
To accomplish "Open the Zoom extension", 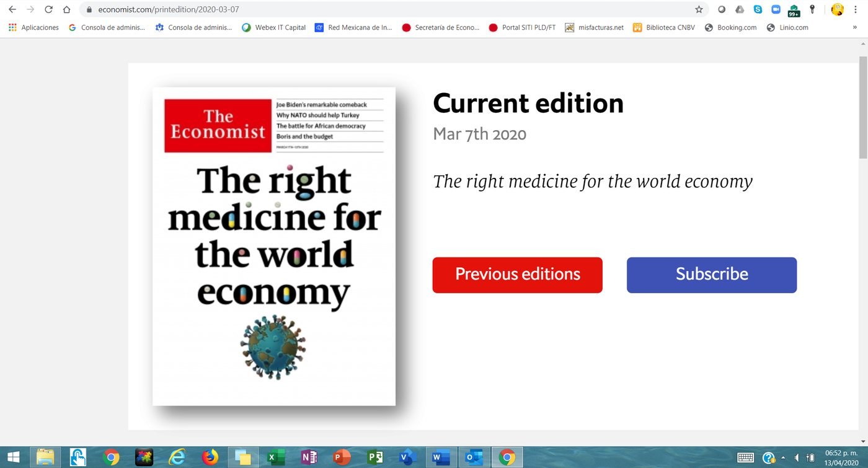I will click(x=776, y=9).
